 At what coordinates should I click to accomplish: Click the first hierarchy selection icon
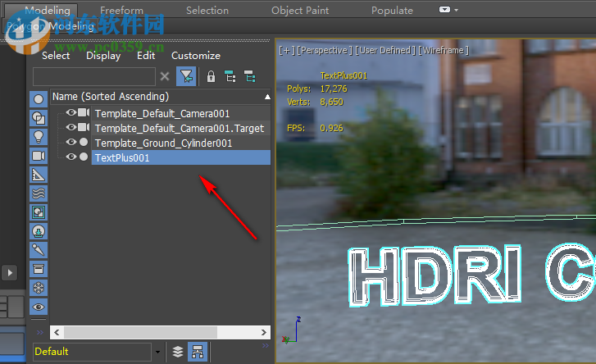point(230,77)
